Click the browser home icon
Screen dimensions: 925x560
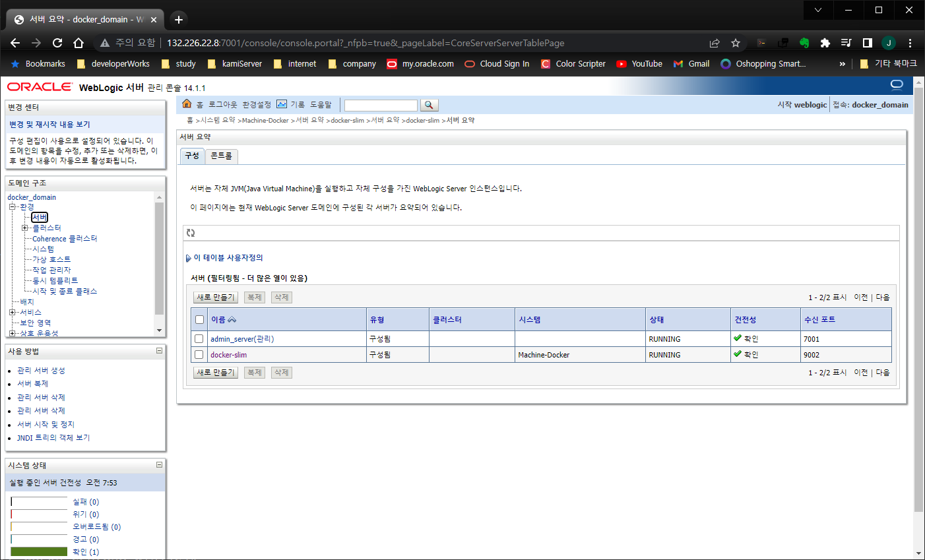point(79,43)
